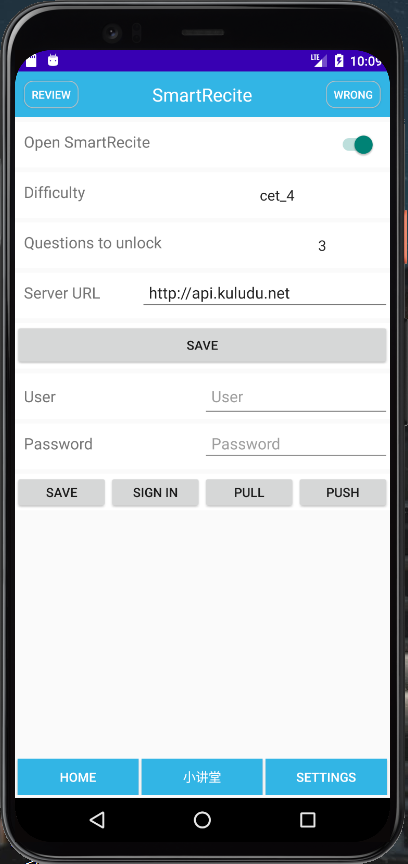Switch to the SETTINGS tab
Image resolution: width=408 pixels, height=864 pixels.
tap(326, 777)
